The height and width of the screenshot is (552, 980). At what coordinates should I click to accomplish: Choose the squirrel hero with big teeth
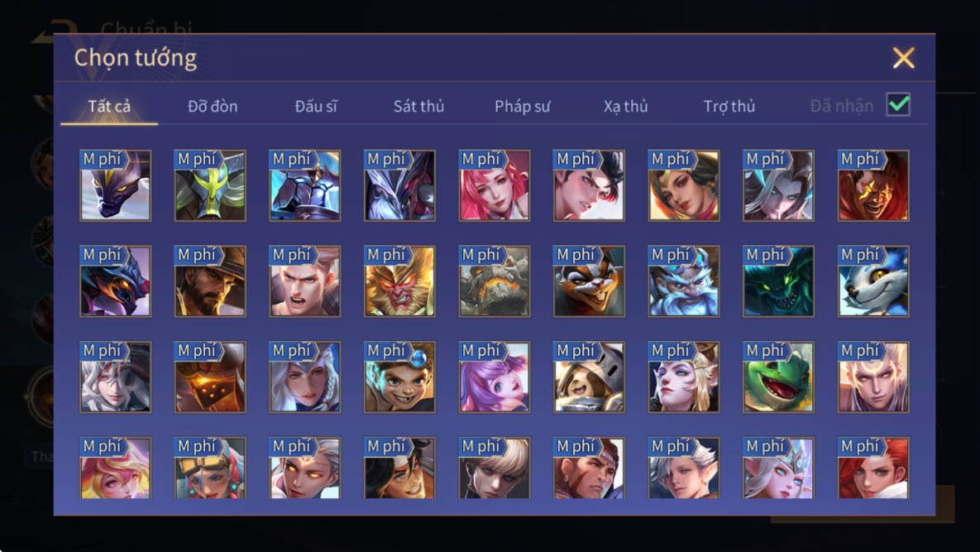pyautogui.click(x=589, y=281)
